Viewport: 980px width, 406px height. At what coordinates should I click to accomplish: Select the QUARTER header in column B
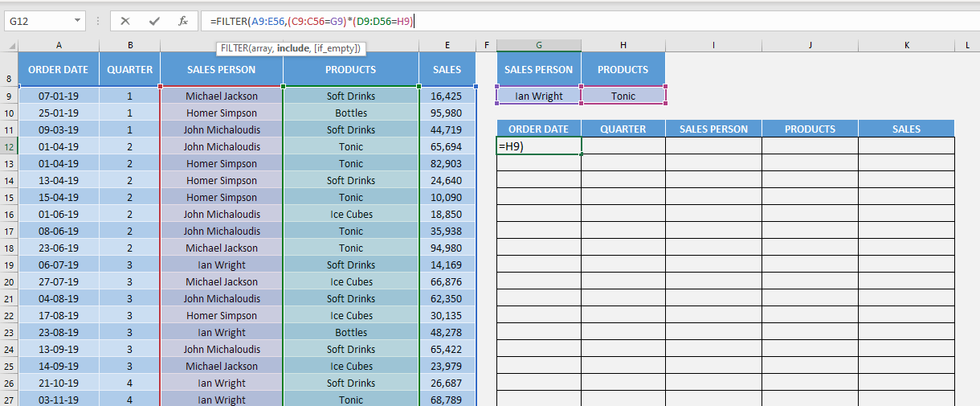129,69
